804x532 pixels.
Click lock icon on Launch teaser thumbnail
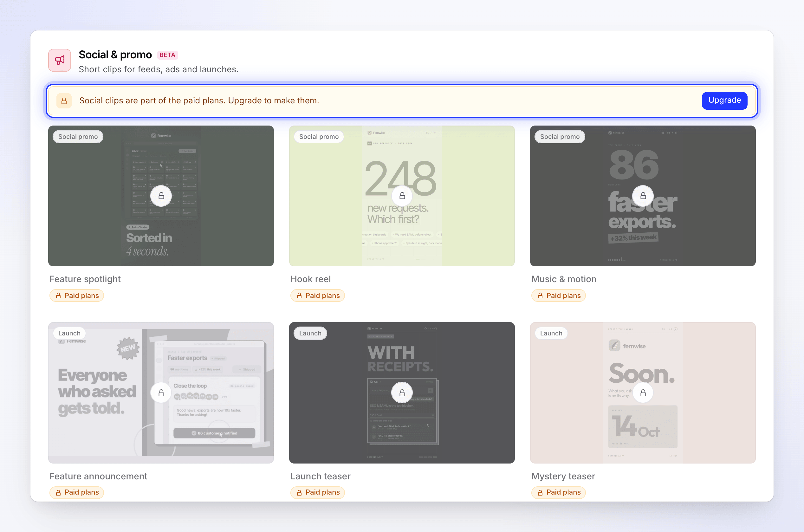402,393
